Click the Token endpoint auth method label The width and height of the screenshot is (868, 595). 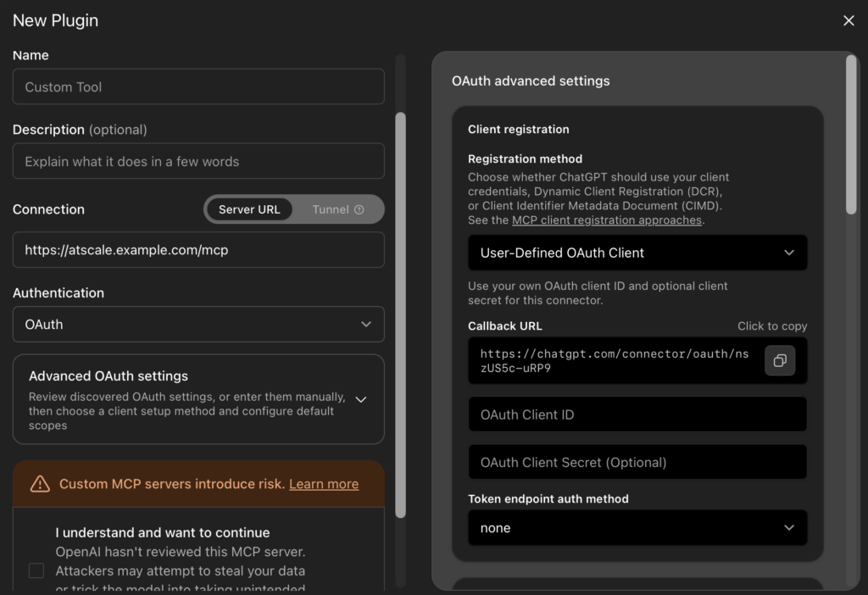pyautogui.click(x=548, y=498)
